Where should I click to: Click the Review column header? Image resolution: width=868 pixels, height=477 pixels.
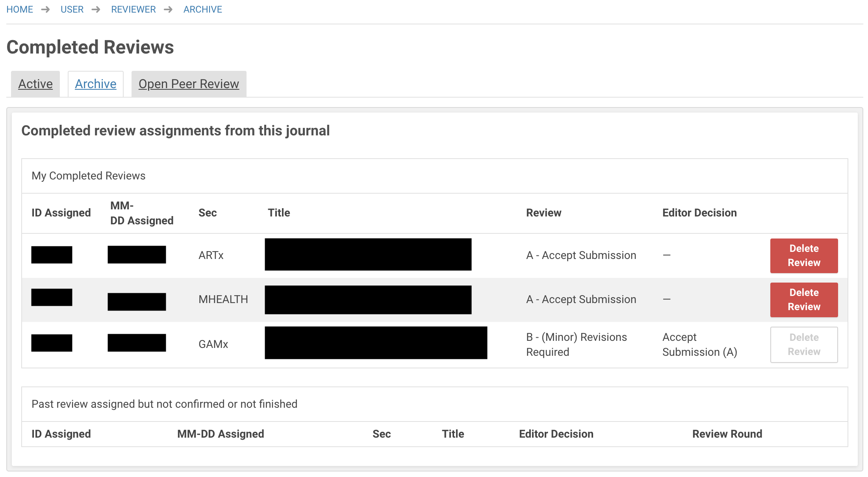tap(543, 213)
